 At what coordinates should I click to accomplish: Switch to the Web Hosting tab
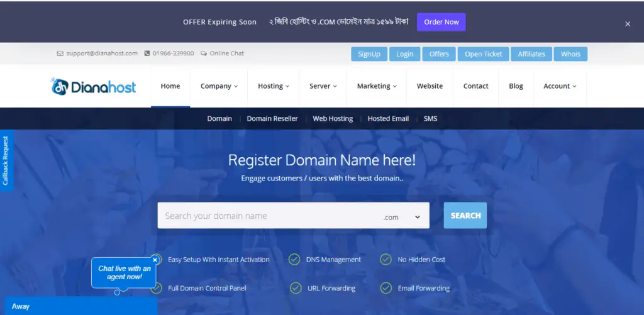[x=333, y=119]
